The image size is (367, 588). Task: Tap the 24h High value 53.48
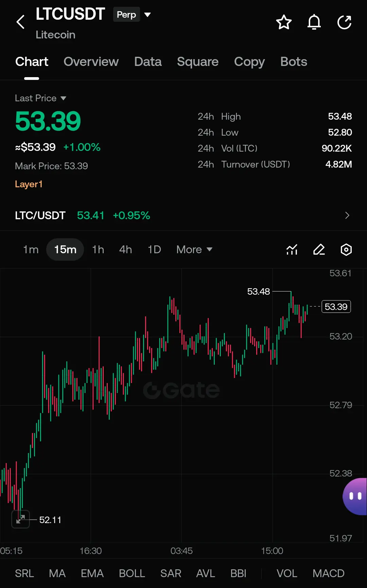pos(340,117)
